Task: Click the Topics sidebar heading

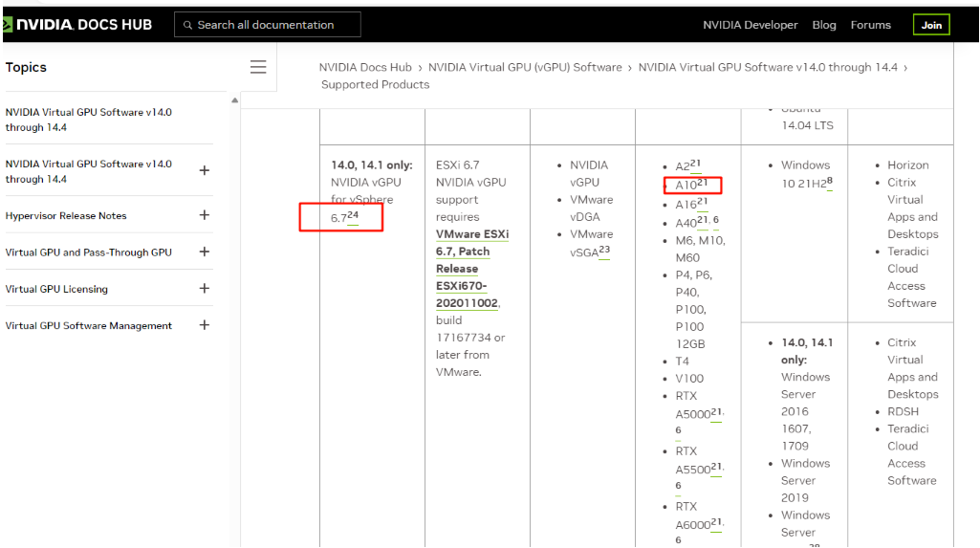Action: (26, 67)
